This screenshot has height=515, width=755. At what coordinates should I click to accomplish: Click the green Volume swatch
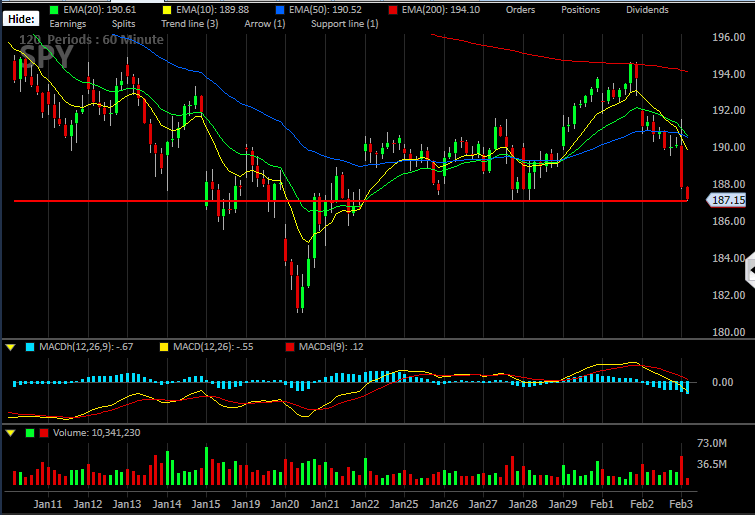click(30, 433)
